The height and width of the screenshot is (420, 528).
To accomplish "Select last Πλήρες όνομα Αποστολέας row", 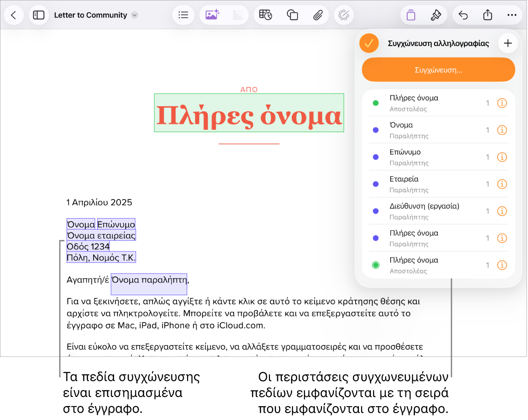I will 439,265.
